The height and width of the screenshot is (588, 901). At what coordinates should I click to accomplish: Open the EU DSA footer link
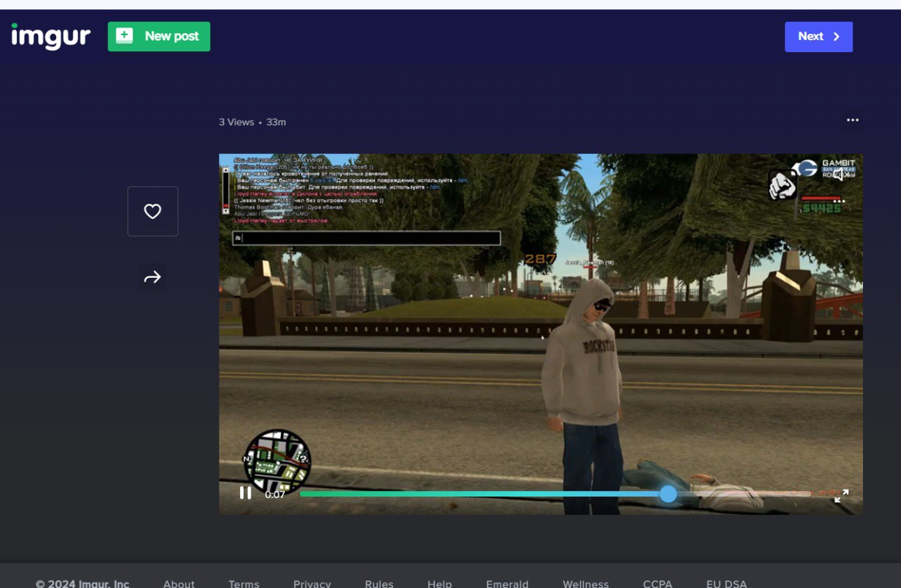726,584
